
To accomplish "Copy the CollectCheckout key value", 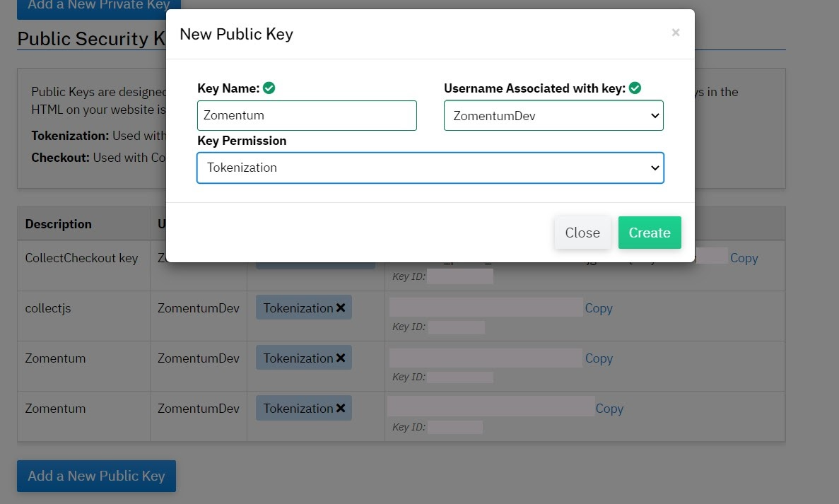I will 744,258.
